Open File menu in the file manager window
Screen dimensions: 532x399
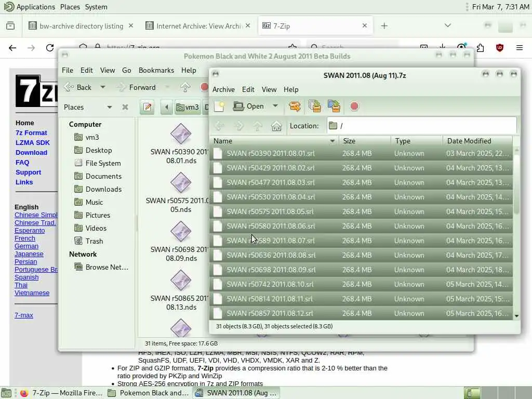pos(67,70)
